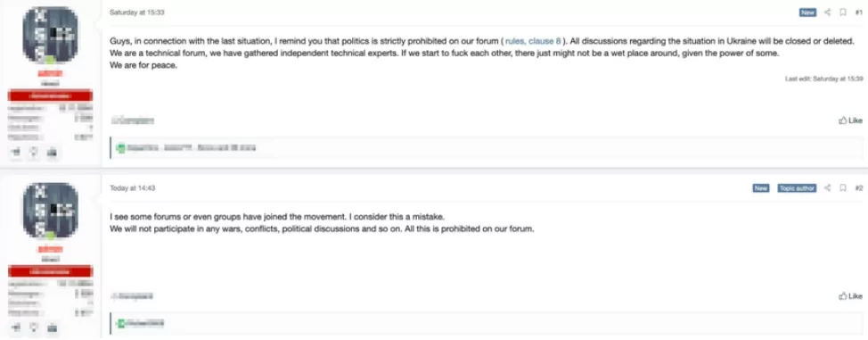This screenshot has height=340, width=868.
Task: Like the first post
Action: (x=850, y=120)
